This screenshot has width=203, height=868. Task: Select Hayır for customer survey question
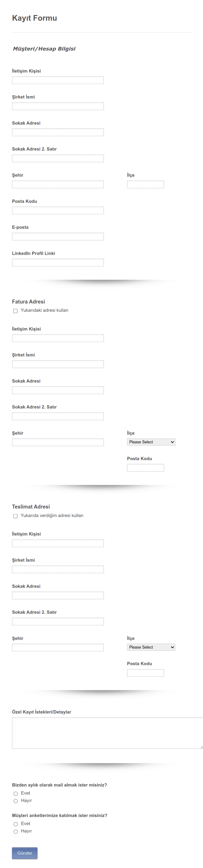pos(15,832)
